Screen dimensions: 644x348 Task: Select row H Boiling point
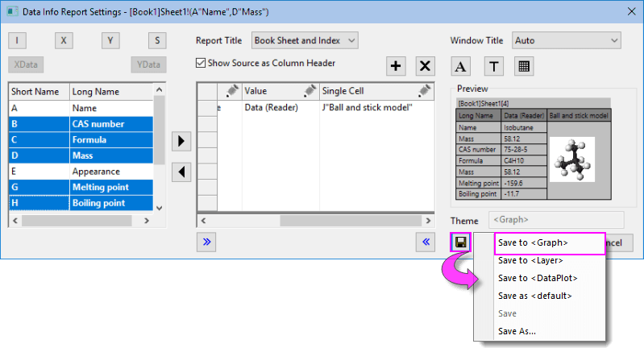point(81,203)
